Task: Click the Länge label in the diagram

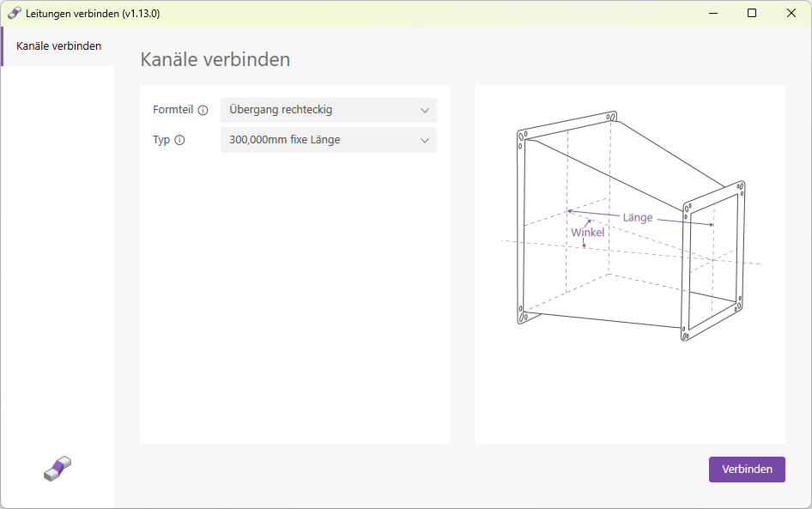Action: click(638, 218)
